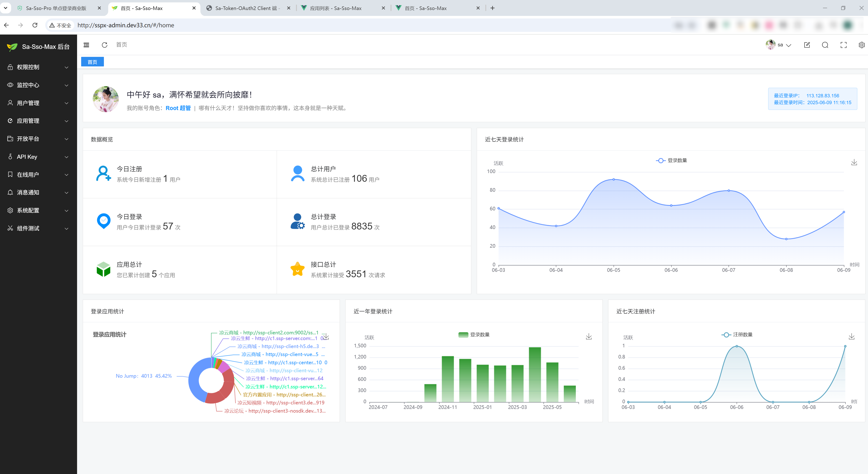868x474 pixels.
Task: Select the blue 首页 page tab
Action: click(x=92, y=62)
